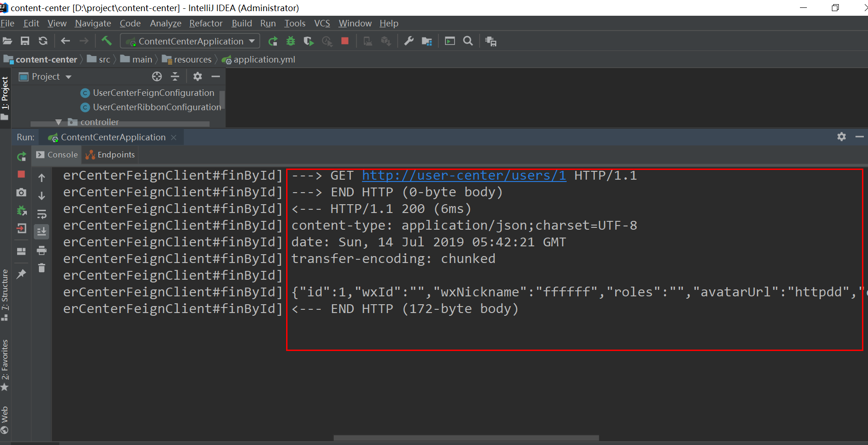Run with Coverage shield icon
Screen dimensions: 868x445
click(308, 41)
